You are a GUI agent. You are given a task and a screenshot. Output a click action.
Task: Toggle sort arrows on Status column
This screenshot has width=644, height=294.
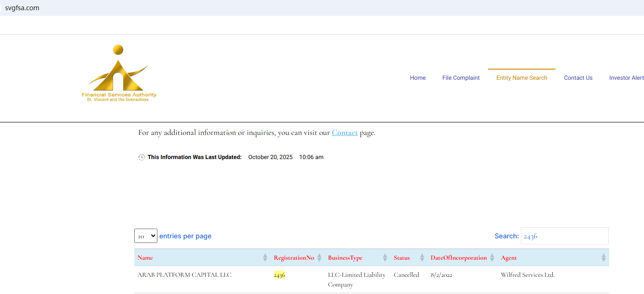click(x=422, y=257)
